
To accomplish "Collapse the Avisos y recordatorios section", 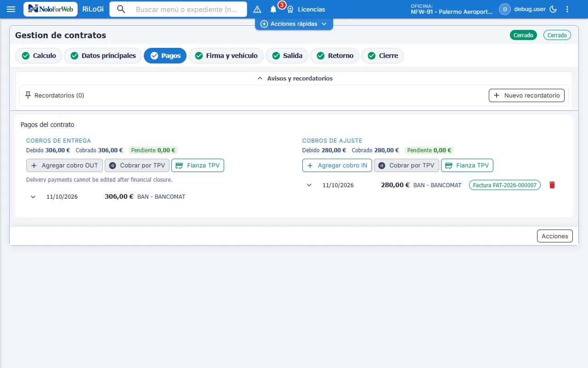I will pyautogui.click(x=294, y=79).
